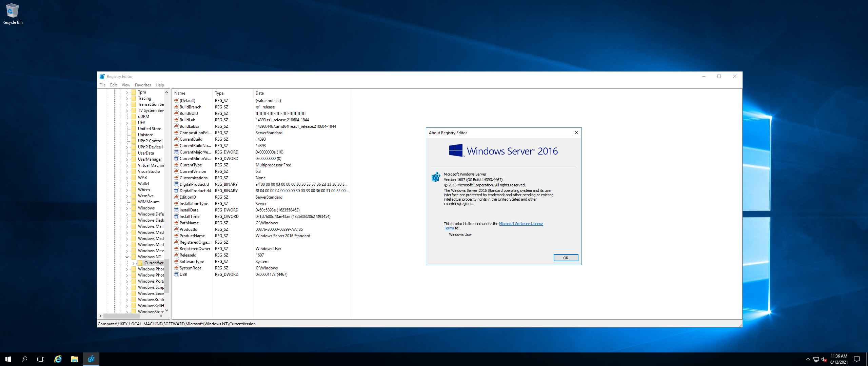The height and width of the screenshot is (366, 868).
Task: Expand the VisualStudio tree node
Action: pos(127,171)
